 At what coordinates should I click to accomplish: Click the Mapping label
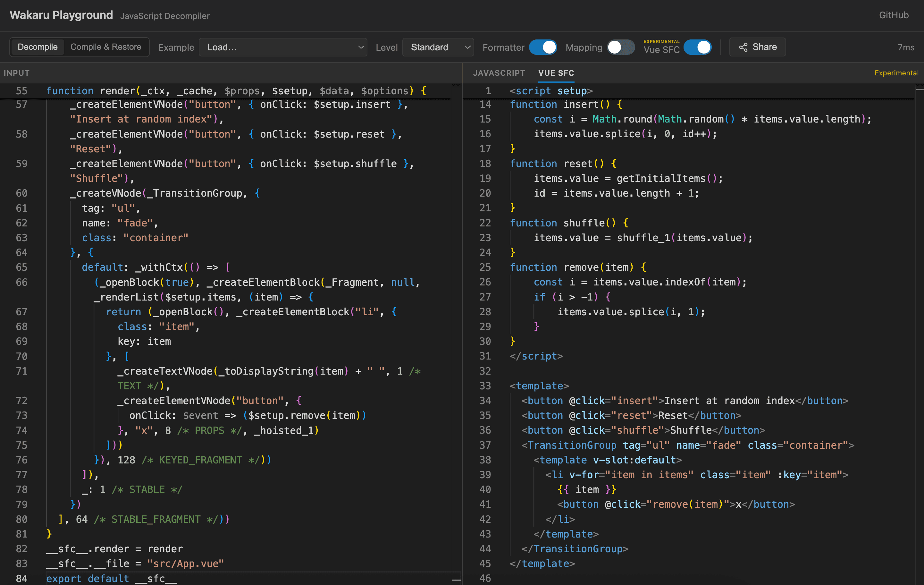click(584, 47)
